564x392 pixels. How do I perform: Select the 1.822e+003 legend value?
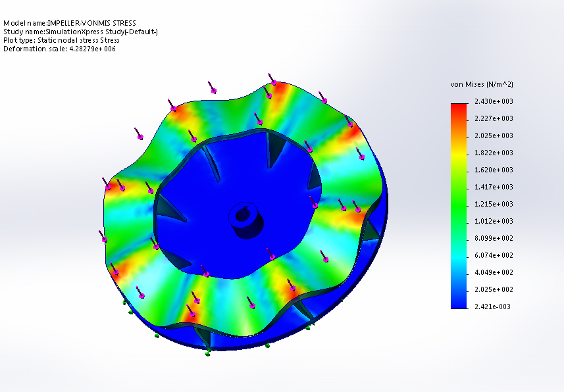(494, 153)
